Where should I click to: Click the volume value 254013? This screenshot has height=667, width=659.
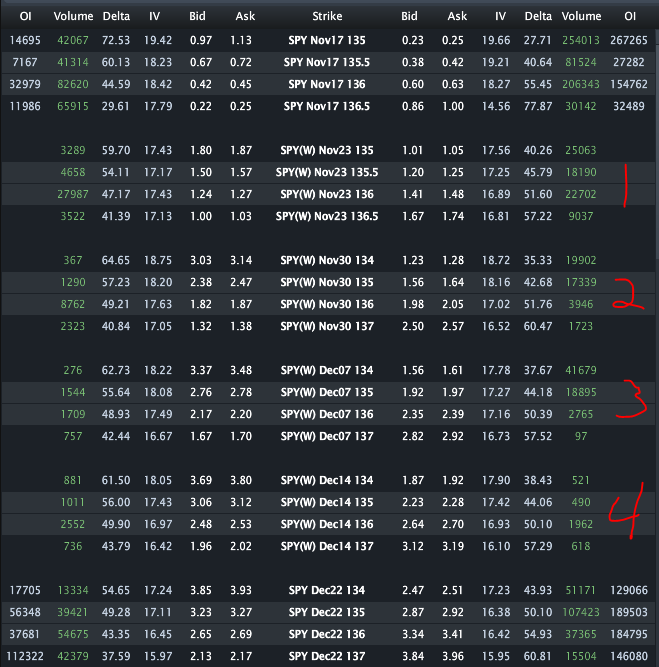click(581, 40)
